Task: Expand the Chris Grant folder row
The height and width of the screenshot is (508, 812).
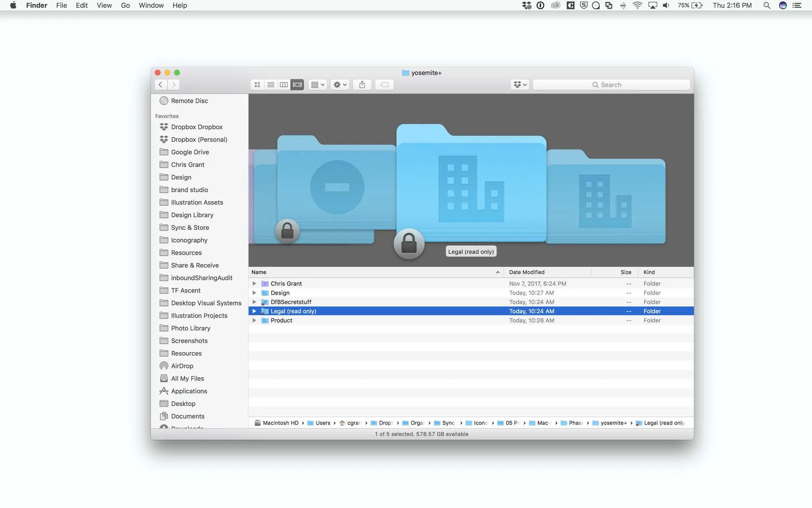Action: [254, 284]
